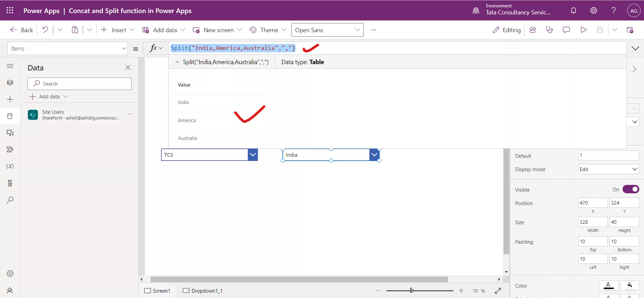Open the font Color picker
Viewport: 644px width, 298px height.
click(x=608, y=286)
